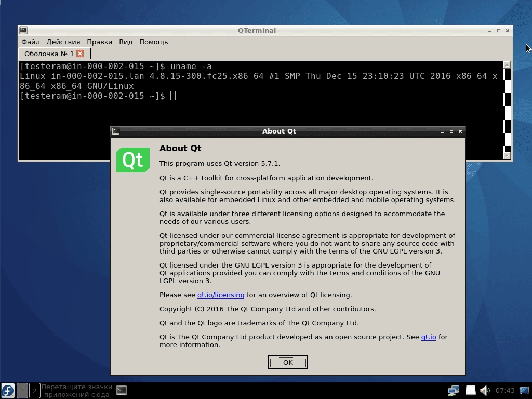The width and height of the screenshot is (532, 399).
Task: Open the network status tray icon
Action: (x=454, y=391)
